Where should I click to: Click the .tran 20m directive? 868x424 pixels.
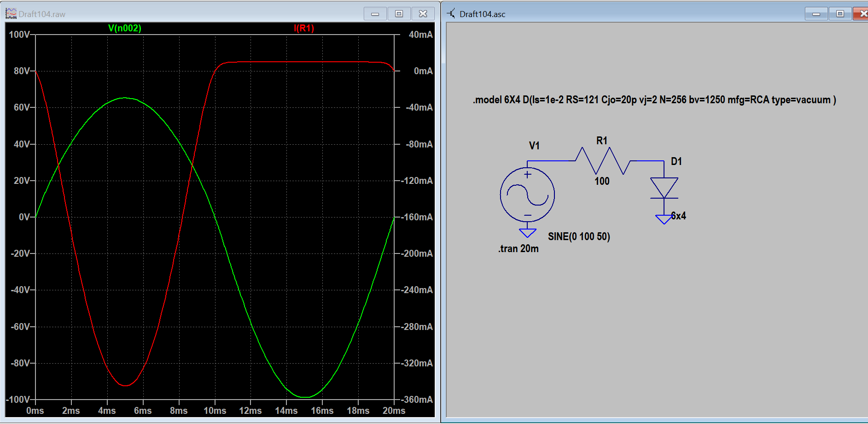pos(518,248)
